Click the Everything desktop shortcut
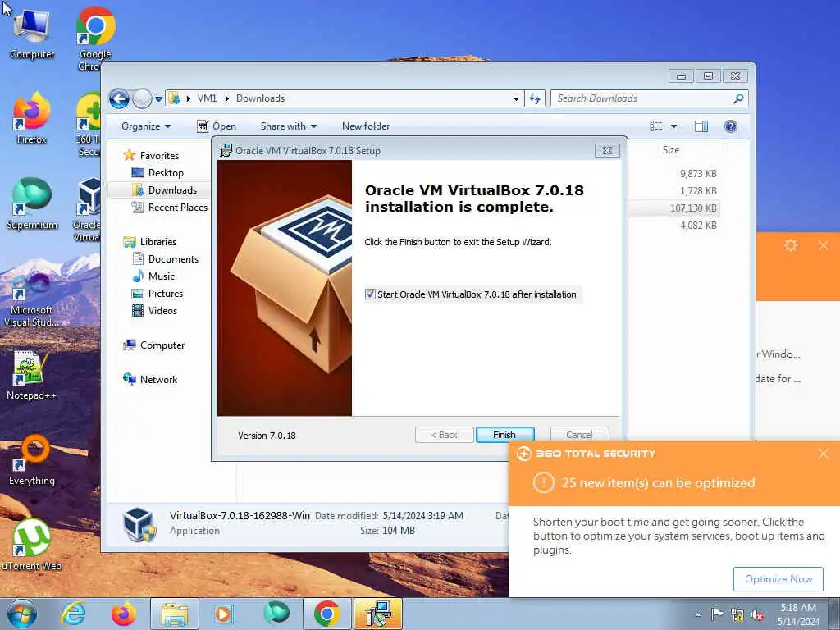Image resolution: width=840 pixels, height=630 pixels. click(x=32, y=461)
